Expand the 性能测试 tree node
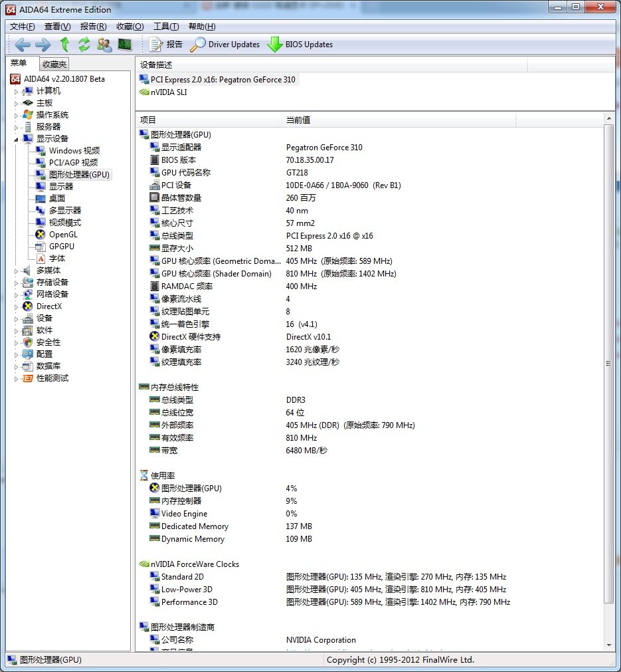Image resolution: width=621 pixels, height=672 pixels. (x=17, y=378)
